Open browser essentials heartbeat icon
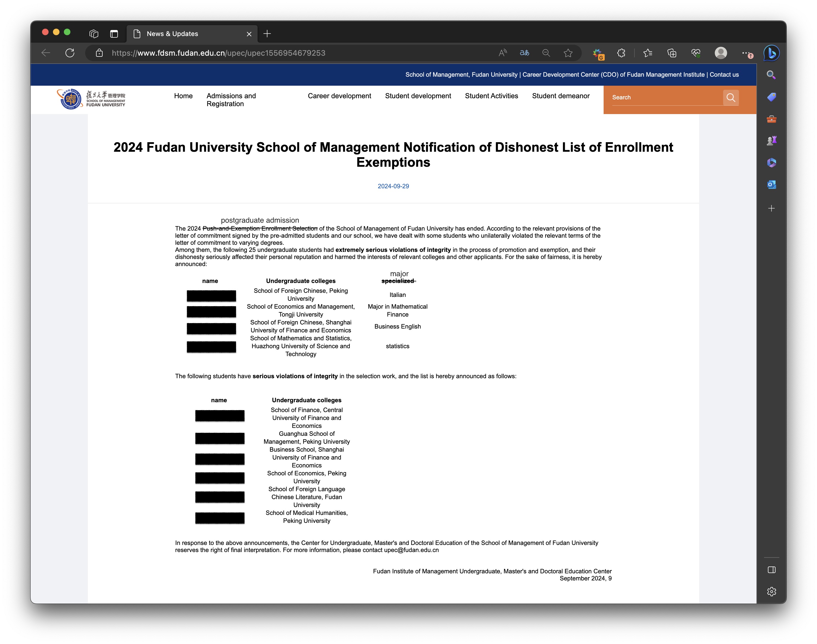The height and width of the screenshot is (644, 817). [x=696, y=53]
